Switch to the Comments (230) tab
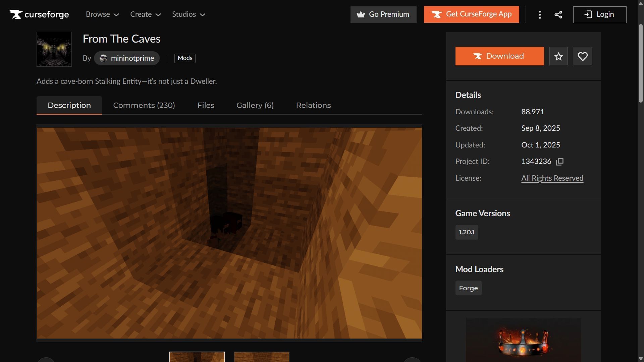Image resolution: width=644 pixels, height=362 pixels. (144, 105)
